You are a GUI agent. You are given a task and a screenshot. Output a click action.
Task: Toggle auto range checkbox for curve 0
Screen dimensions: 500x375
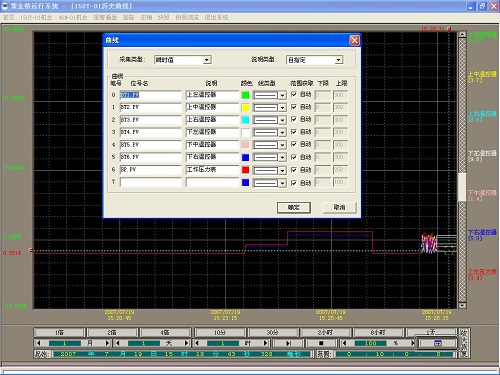tap(294, 95)
